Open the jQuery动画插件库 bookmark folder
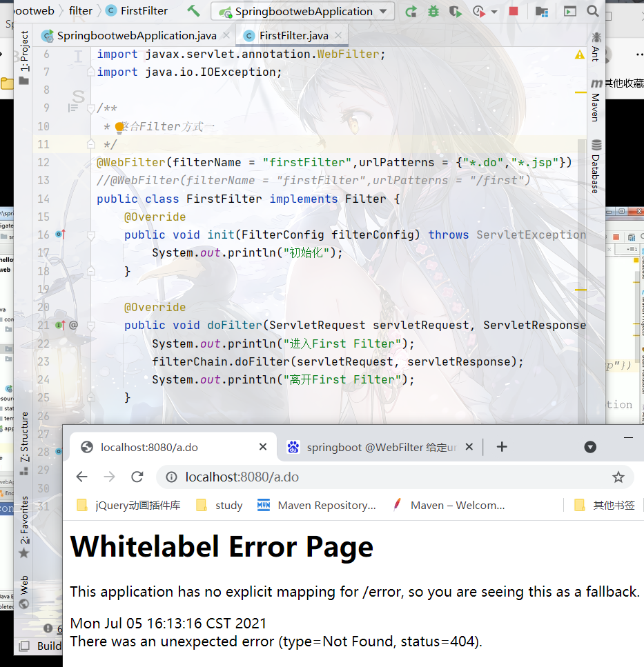The height and width of the screenshot is (667, 644). coord(128,506)
